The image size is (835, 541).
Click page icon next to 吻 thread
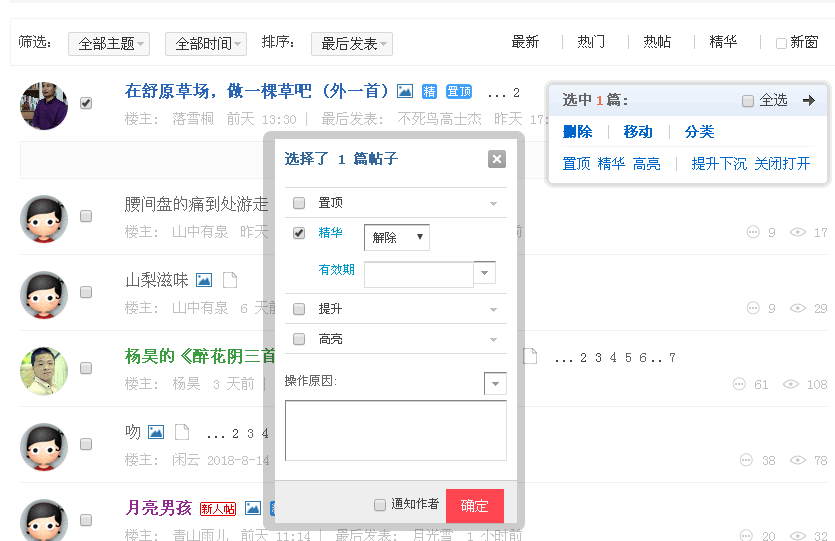click(182, 432)
